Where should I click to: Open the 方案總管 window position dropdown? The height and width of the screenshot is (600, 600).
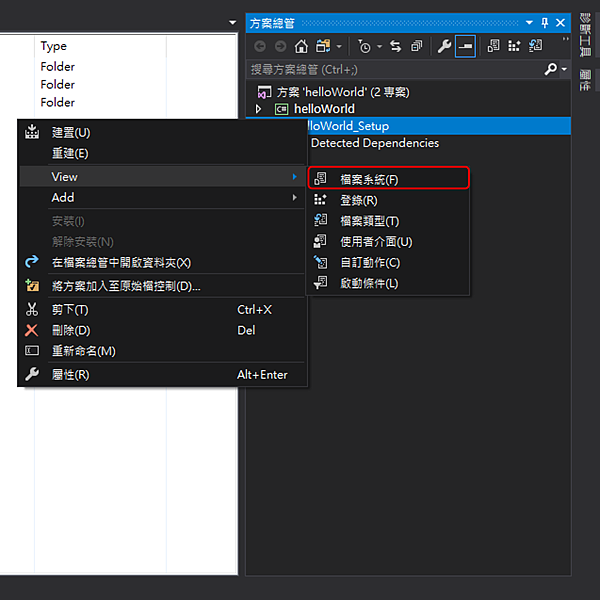click(x=529, y=23)
